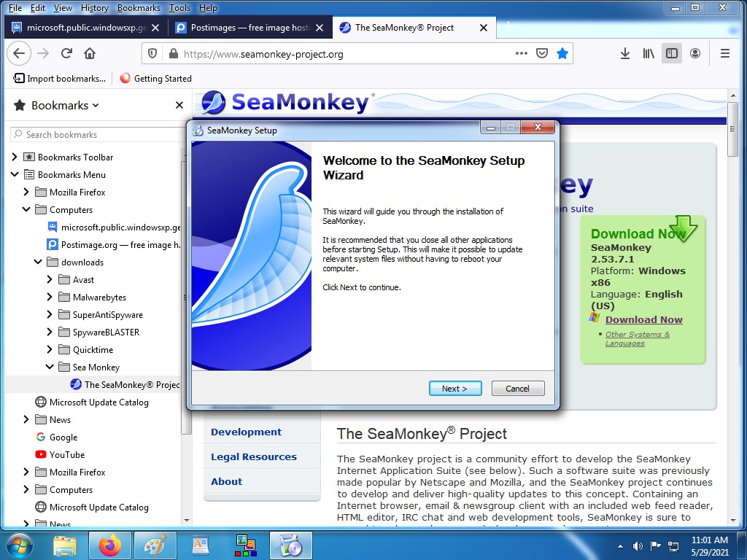This screenshot has width=747, height=560.
Task: Click the padlock site info icon
Action: [174, 53]
